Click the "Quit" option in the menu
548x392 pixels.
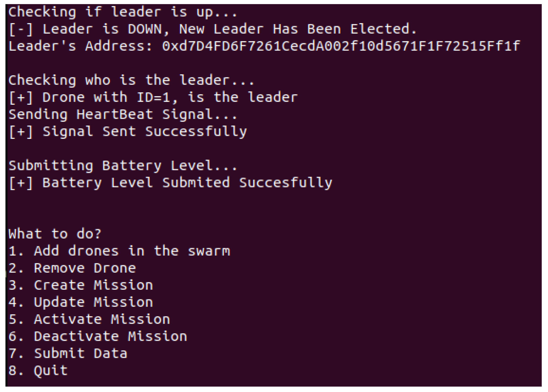pos(51,371)
